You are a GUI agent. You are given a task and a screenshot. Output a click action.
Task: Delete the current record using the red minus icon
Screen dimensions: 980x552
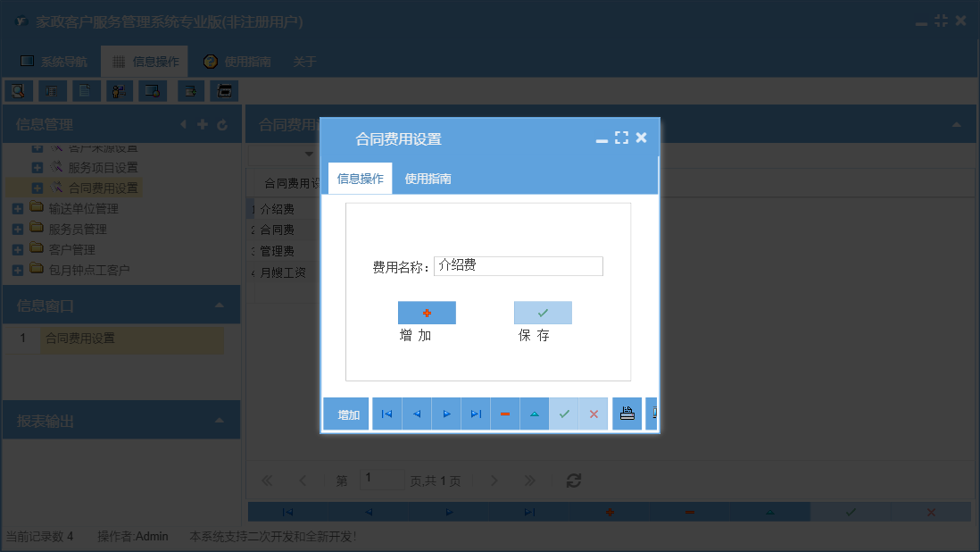tap(505, 413)
